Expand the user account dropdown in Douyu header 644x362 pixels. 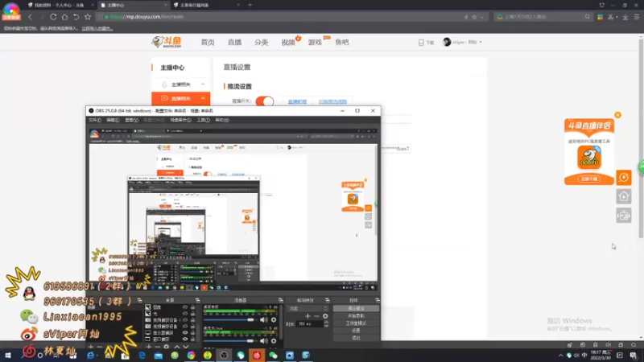pos(481,42)
